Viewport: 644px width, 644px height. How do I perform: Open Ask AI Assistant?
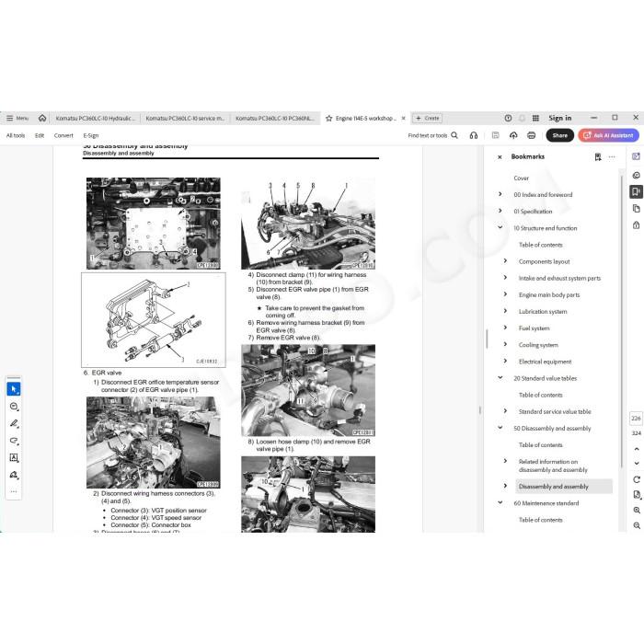pos(608,135)
